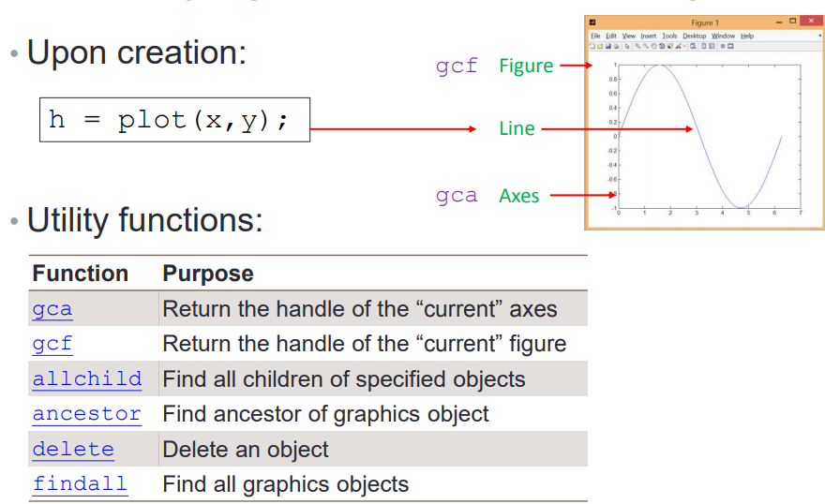Open the File menu in Figure 1
Viewport: 825px width, 504px height.
coord(595,36)
